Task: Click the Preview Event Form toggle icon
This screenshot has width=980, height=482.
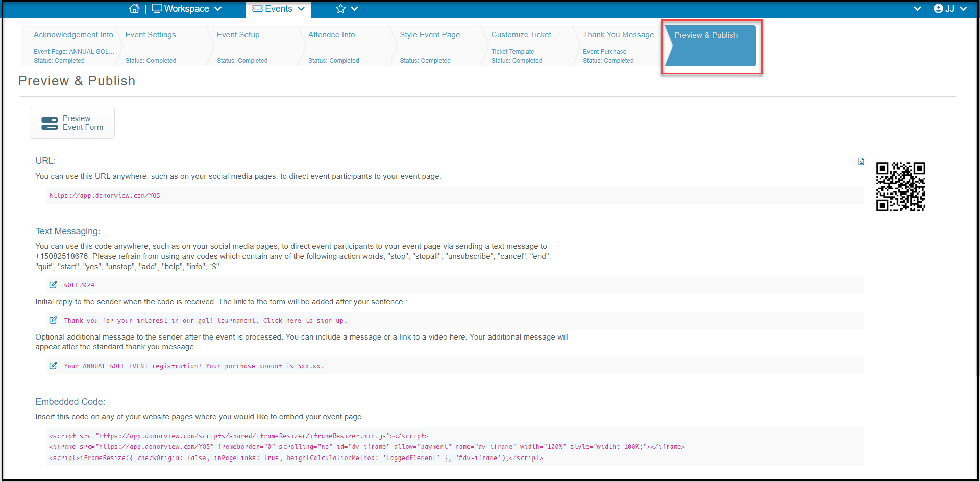Action: [50, 123]
